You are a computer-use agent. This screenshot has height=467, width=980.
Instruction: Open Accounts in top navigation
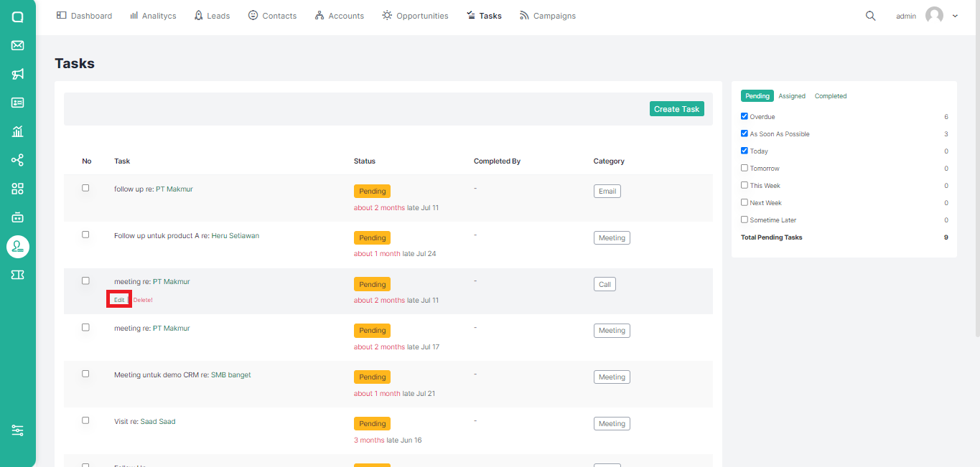pyautogui.click(x=340, y=16)
